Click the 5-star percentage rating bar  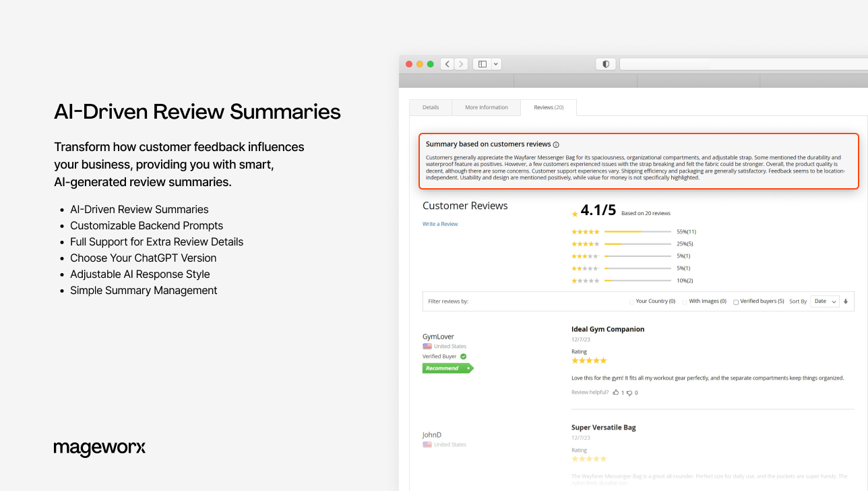click(x=639, y=231)
